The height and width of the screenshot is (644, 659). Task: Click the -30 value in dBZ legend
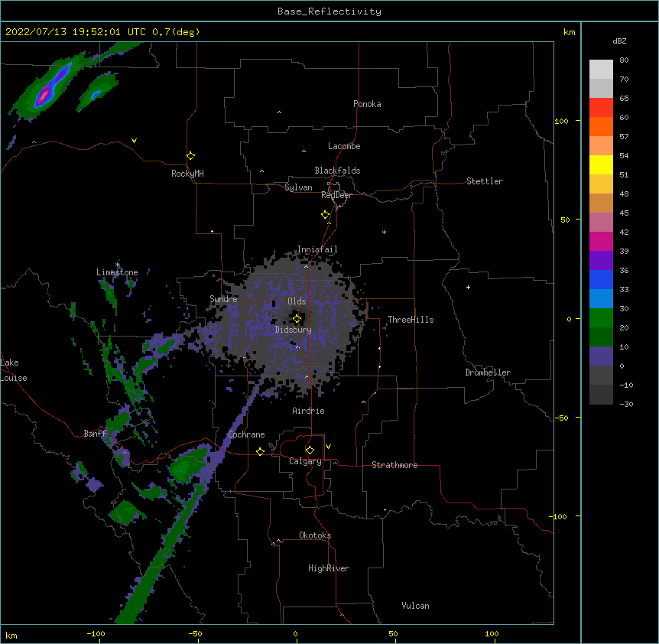tap(626, 404)
